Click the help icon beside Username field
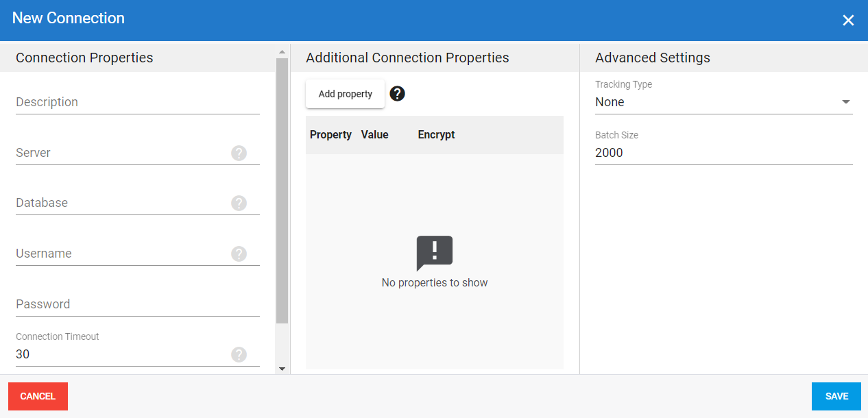 coord(239,254)
